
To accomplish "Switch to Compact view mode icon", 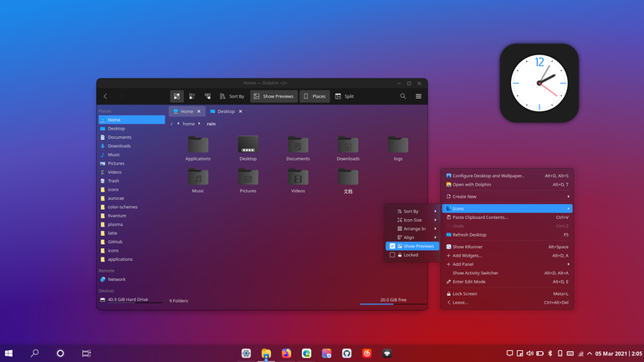I will pyautogui.click(x=192, y=96).
